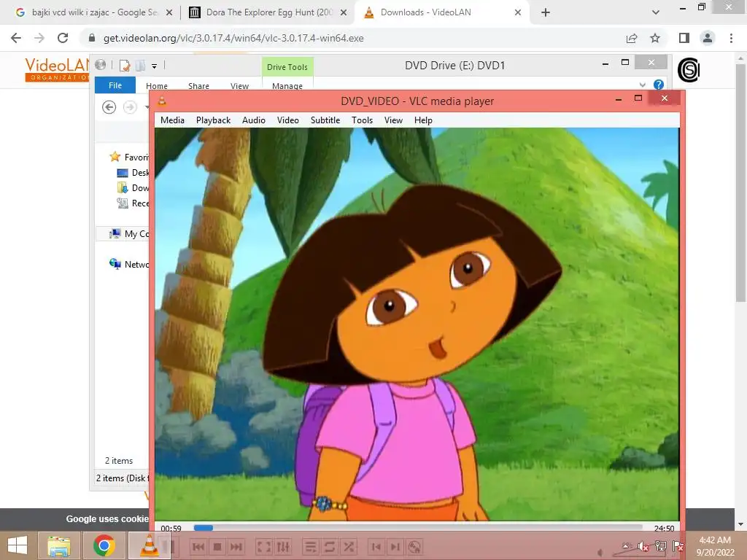Toggle the VLC playlist view
Screen dimensions: 747x560
tap(310, 547)
